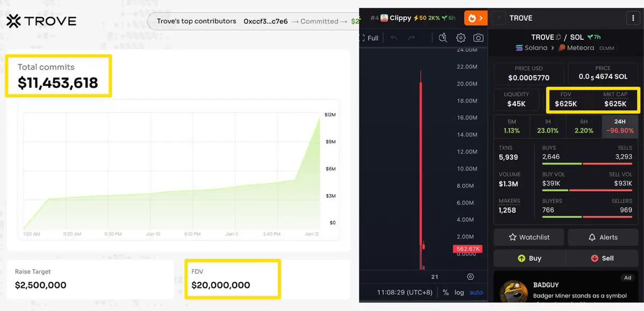
Task: Click the VOLUME $1.3M stat
Action: click(x=510, y=179)
